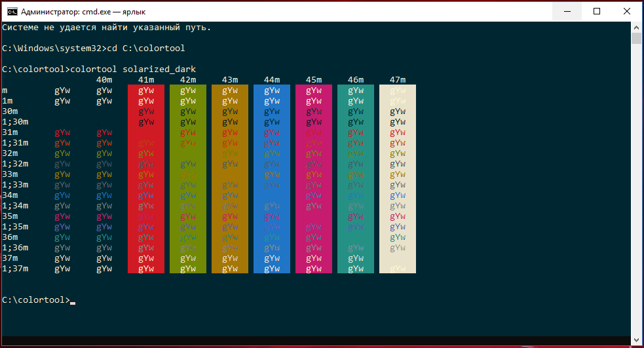Viewport: 644px width, 348px height.
Task: Click the blue 44m swatch in row 1m
Action: (271, 101)
